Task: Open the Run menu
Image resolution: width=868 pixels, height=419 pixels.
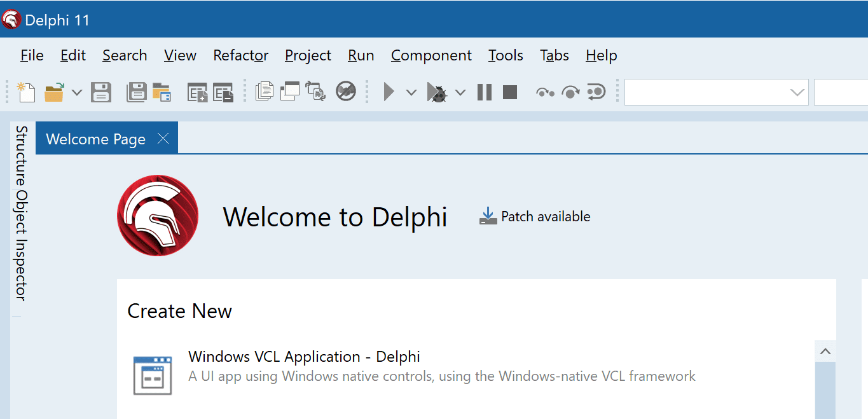Action: tap(361, 55)
